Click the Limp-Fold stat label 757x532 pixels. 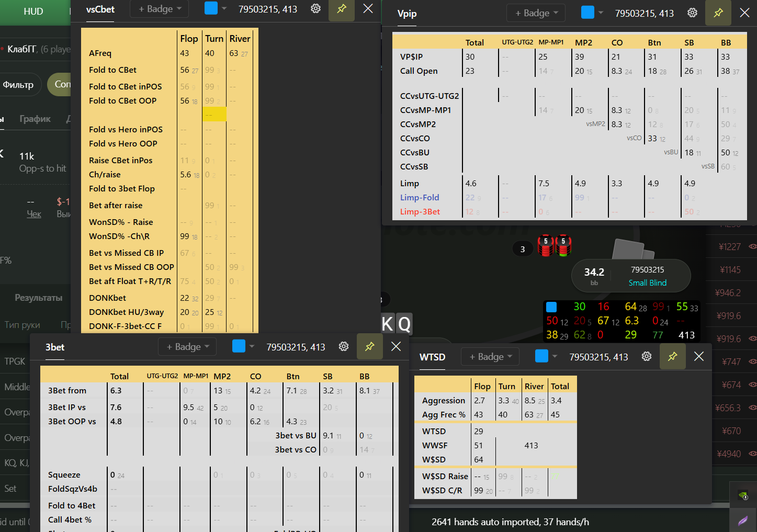pos(420,197)
